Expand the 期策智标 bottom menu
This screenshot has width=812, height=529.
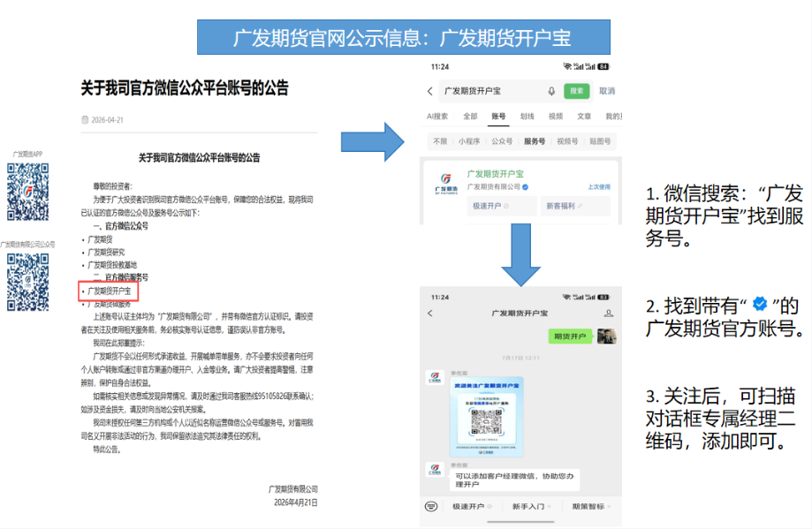pos(591,506)
